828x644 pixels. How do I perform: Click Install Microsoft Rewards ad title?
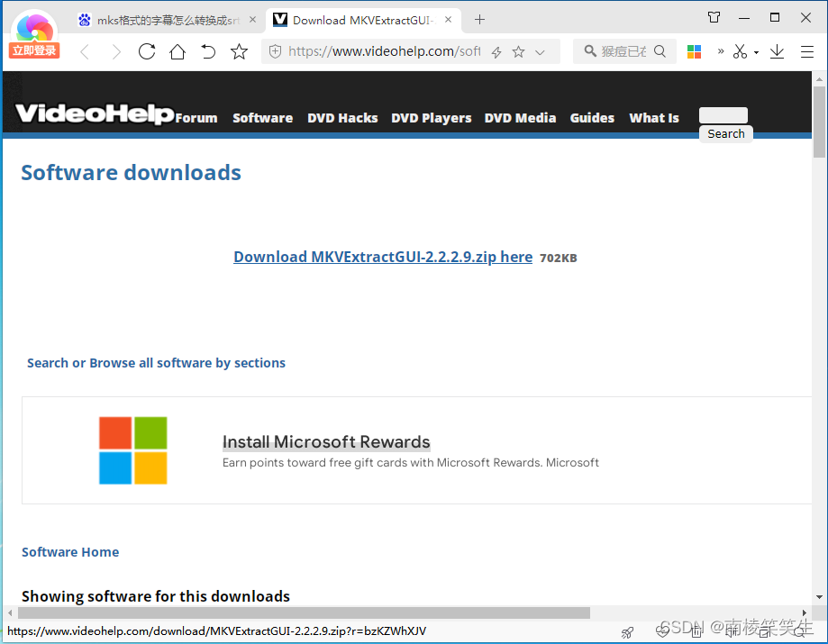tap(326, 441)
